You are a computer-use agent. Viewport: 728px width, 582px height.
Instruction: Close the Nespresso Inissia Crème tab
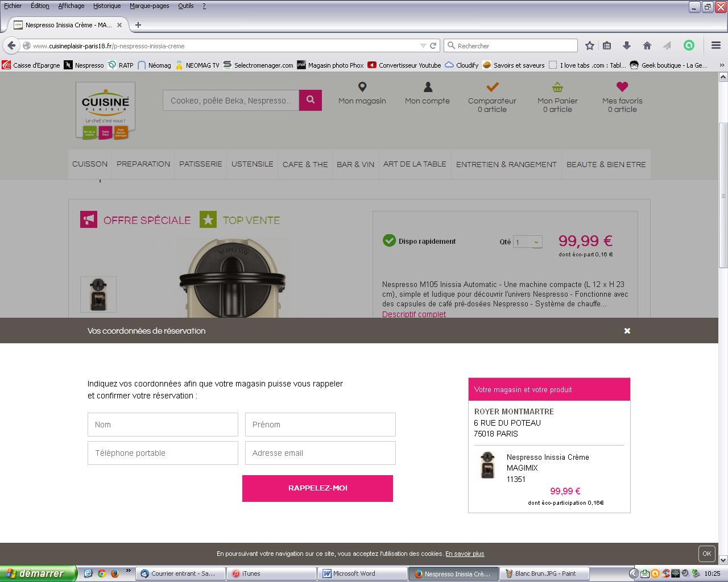pos(119,25)
